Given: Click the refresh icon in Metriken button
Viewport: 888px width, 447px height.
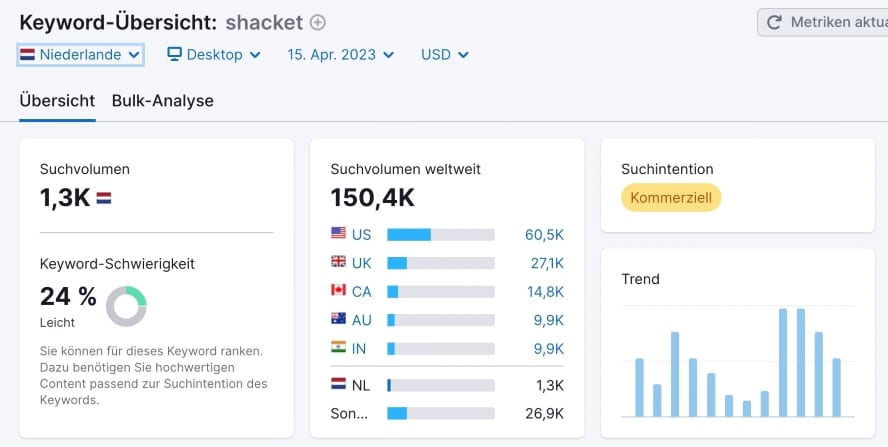Looking at the screenshot, I should (774, 22).
